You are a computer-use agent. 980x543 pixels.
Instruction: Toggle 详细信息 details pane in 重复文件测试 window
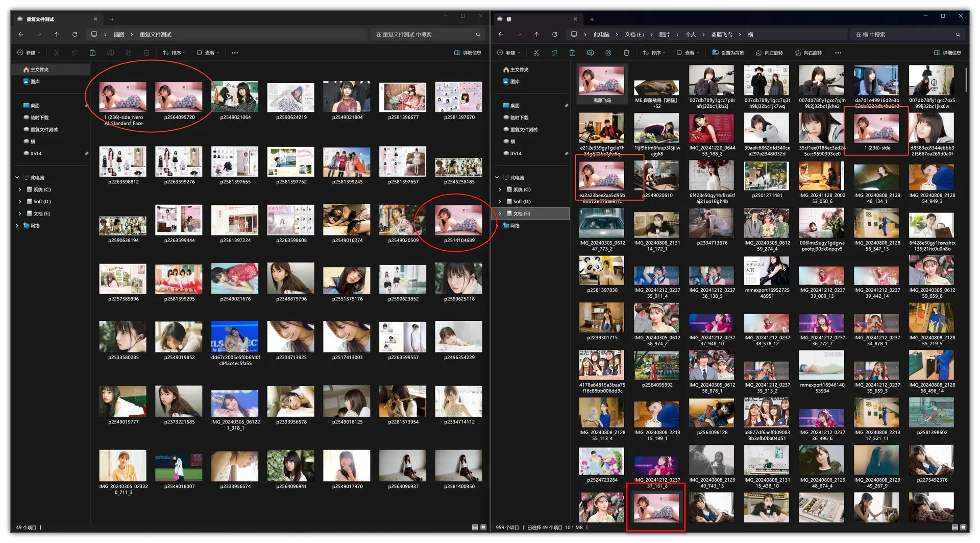468,53
